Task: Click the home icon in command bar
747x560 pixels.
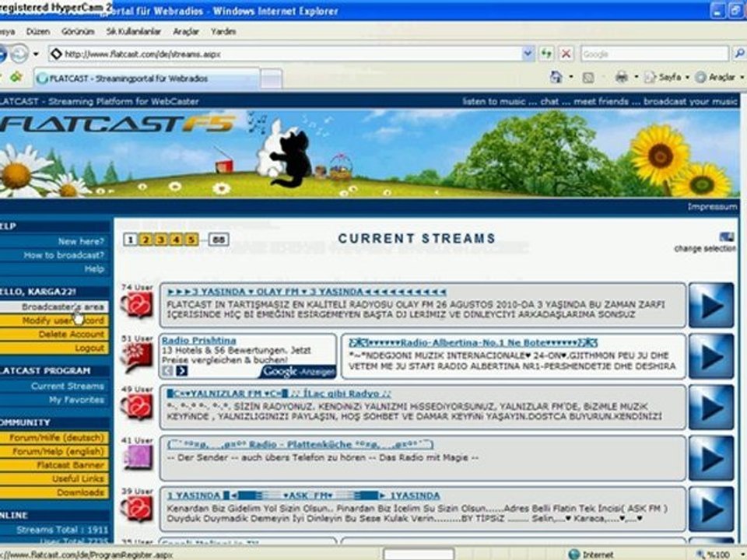Action: point(556,77)
